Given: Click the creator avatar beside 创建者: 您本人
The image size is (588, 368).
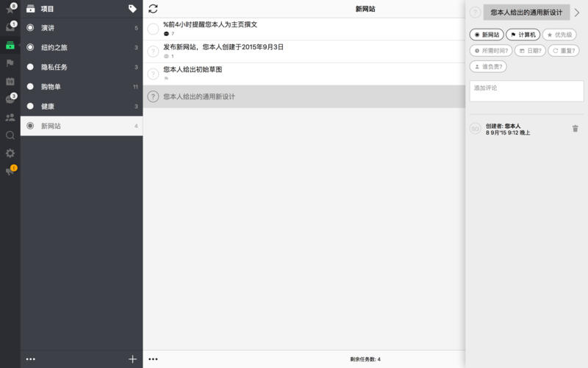Looking at the screenshot, I should (x=475, y=129).
